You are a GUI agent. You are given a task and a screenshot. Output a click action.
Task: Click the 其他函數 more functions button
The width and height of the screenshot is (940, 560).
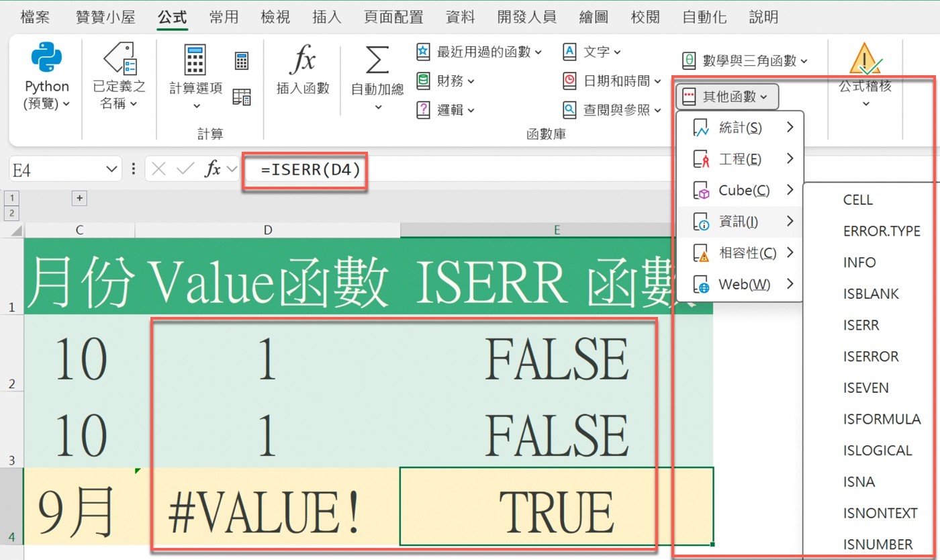pyautogui.click(x=728, y=97)
